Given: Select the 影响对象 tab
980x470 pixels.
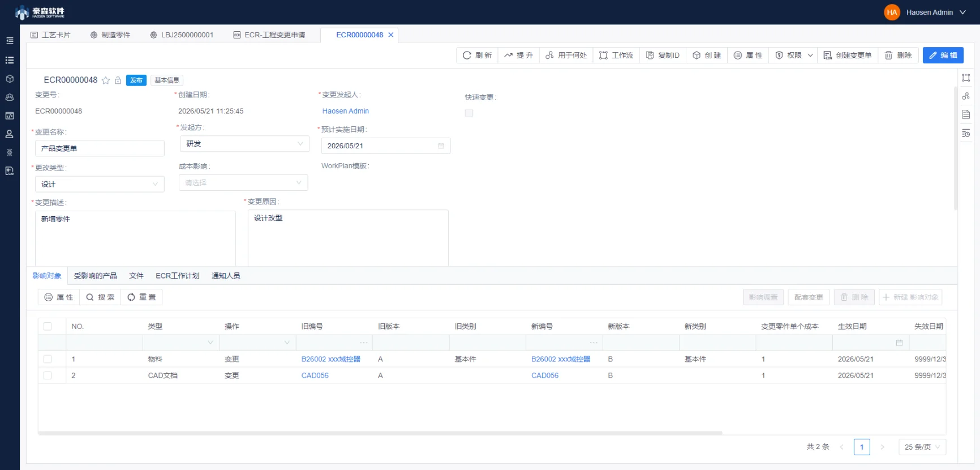Looking at the screenshot, I should coord(47,276).
